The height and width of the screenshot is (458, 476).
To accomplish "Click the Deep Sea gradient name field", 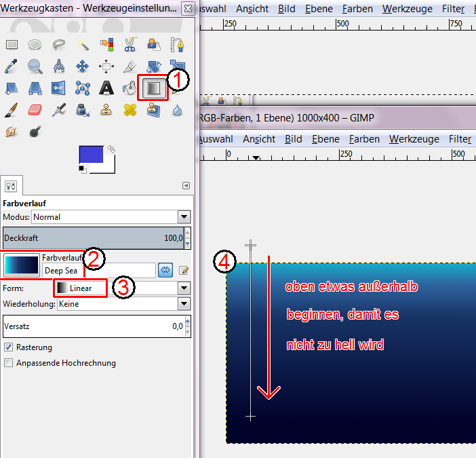I will pos(99,270).
